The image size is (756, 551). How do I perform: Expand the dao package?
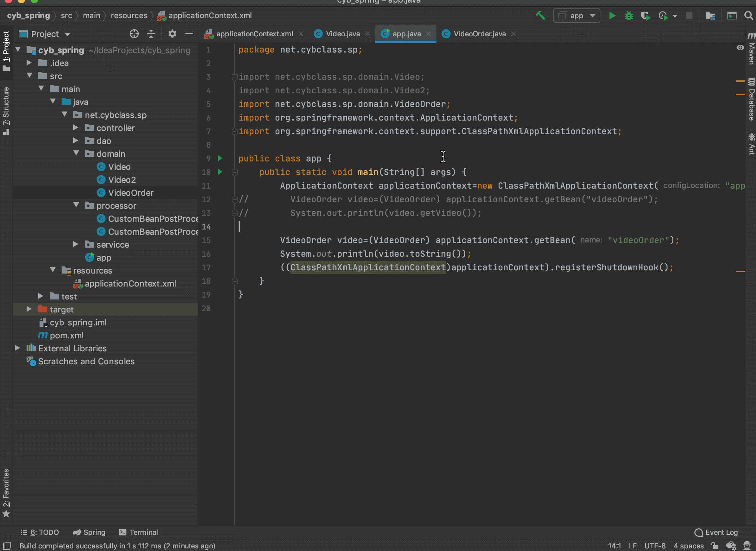[x=76, y=140]
